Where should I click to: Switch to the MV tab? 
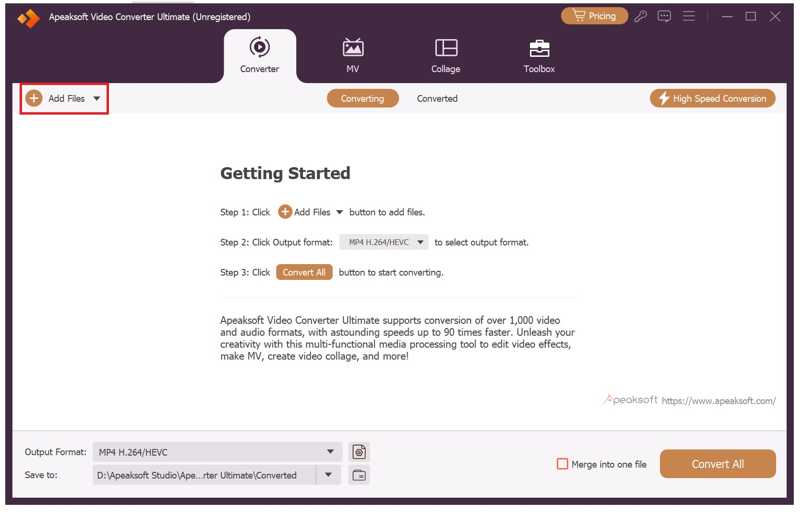pyautogui.click(x=352, y=56)
